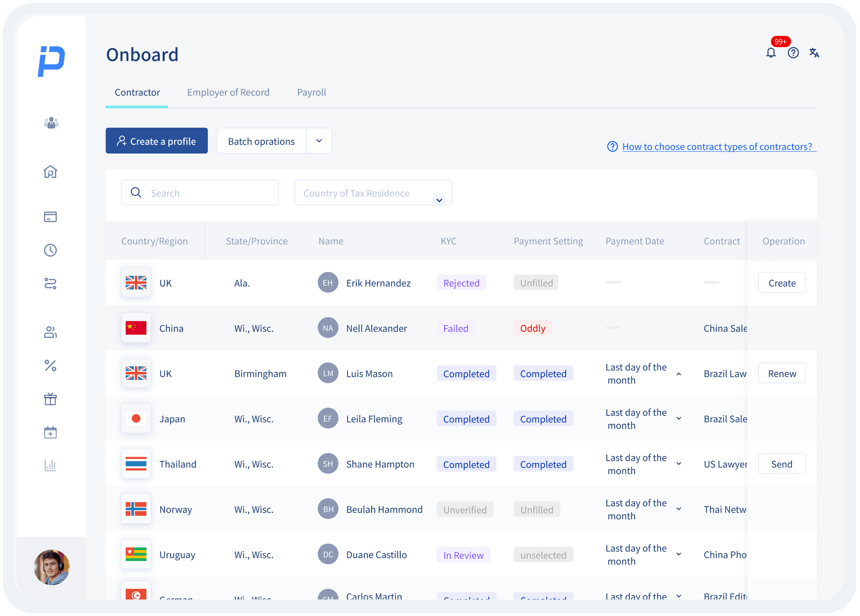860x616 pixels.
Task: Switch to Payroll tab
Action: (x=311, y=92)
